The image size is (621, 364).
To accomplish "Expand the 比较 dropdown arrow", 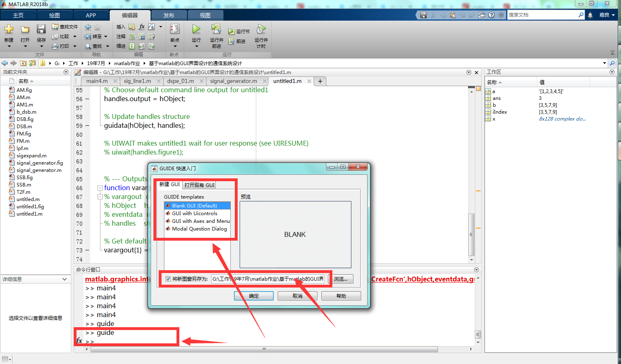I will (x=75, y=36).
